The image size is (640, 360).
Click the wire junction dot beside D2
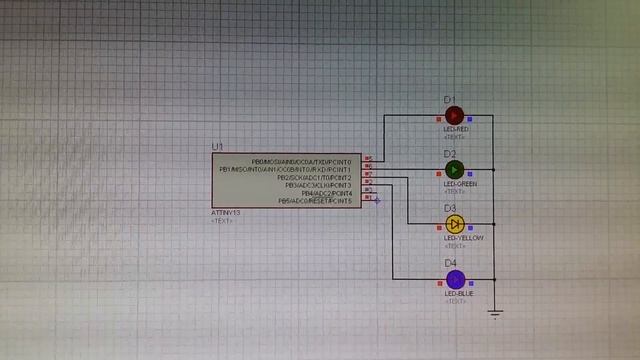[x=493, y=169]
